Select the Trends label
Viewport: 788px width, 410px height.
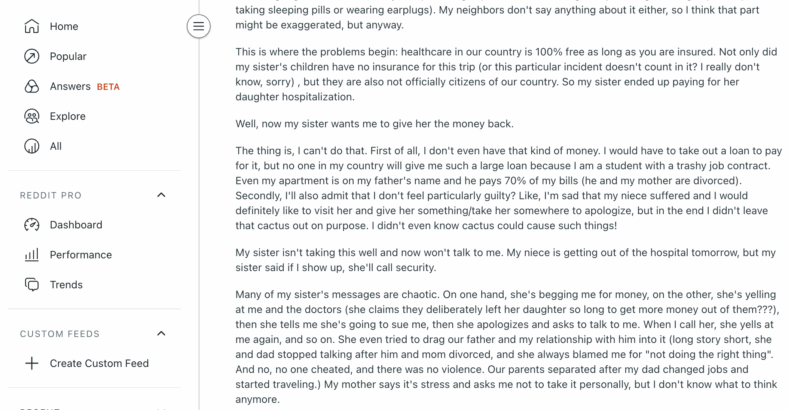66,284
